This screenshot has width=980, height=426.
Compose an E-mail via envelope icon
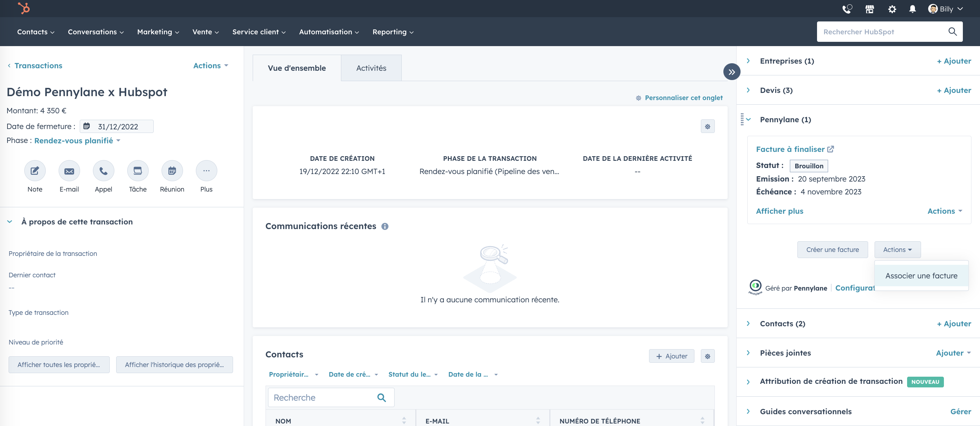tap(69, 171)
